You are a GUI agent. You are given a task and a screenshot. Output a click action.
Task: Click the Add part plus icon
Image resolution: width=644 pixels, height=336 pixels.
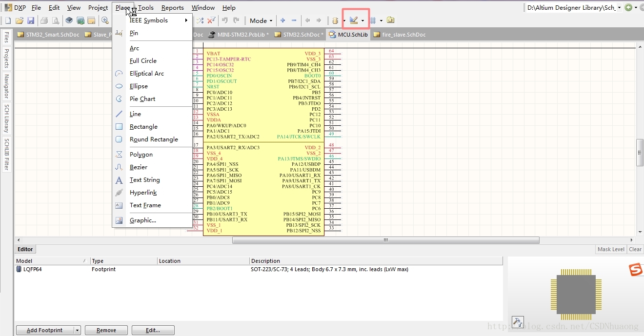click(282, 20)
